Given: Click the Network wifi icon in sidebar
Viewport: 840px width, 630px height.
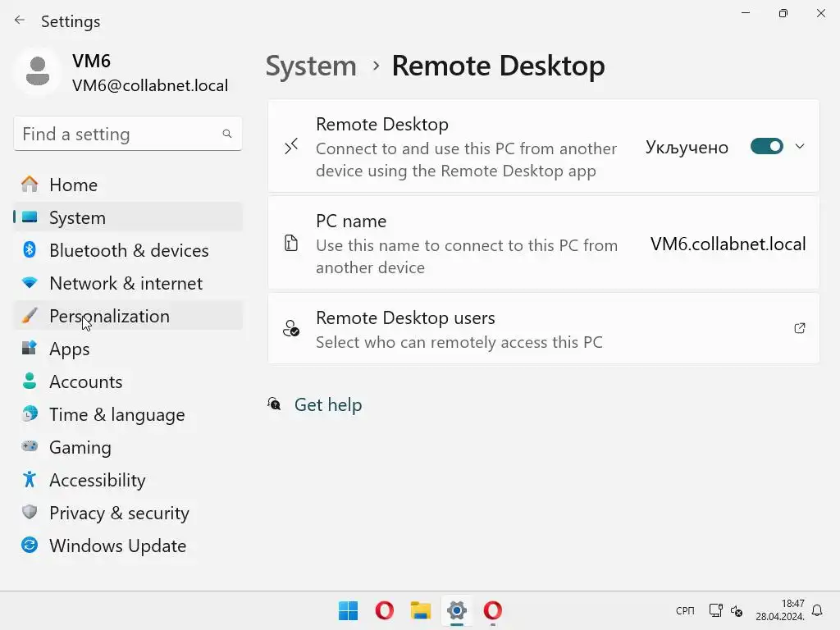Looking at the screenshot, I should coord(30,282).
